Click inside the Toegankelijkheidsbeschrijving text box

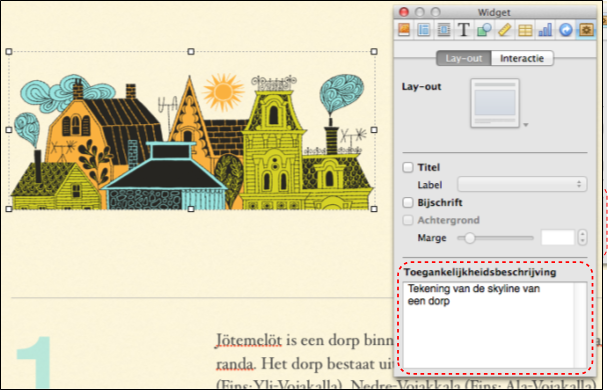point(489,325)
